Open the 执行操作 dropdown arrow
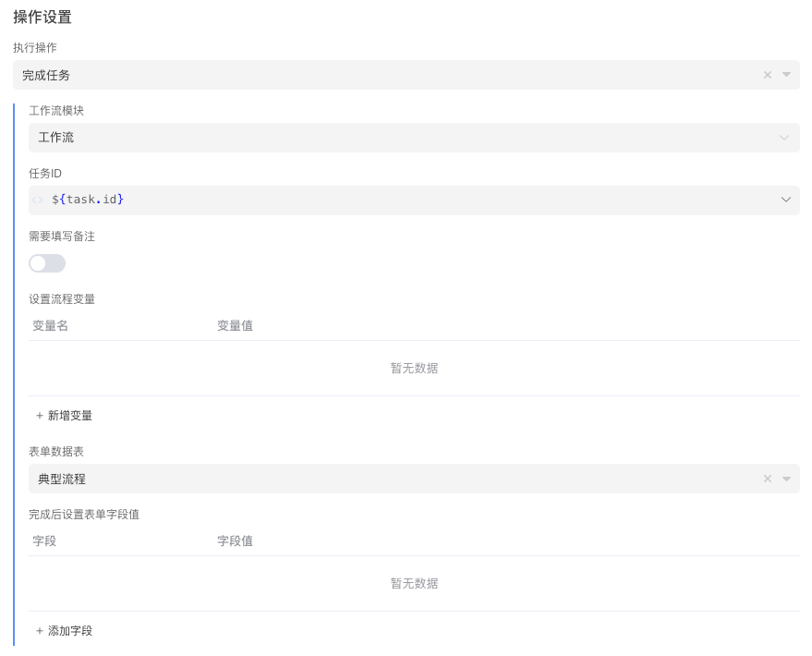 pyautogui.click(x=786, y=75)
